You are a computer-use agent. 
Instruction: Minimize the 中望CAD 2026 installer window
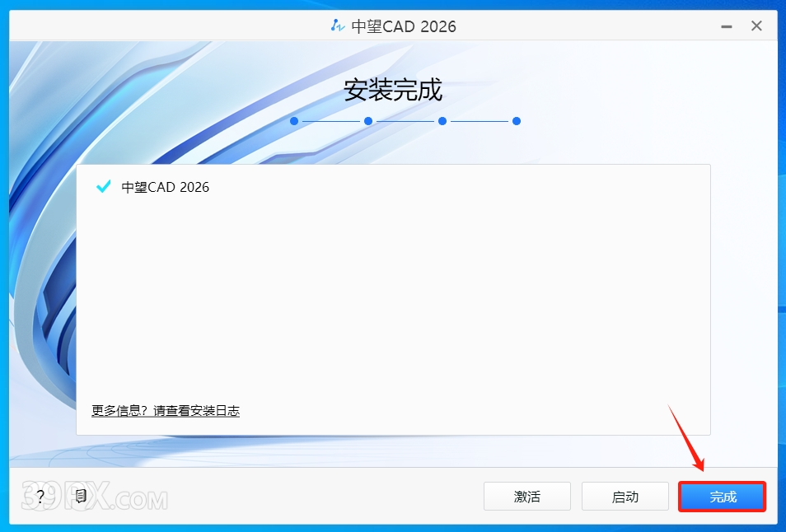point(727,26)
